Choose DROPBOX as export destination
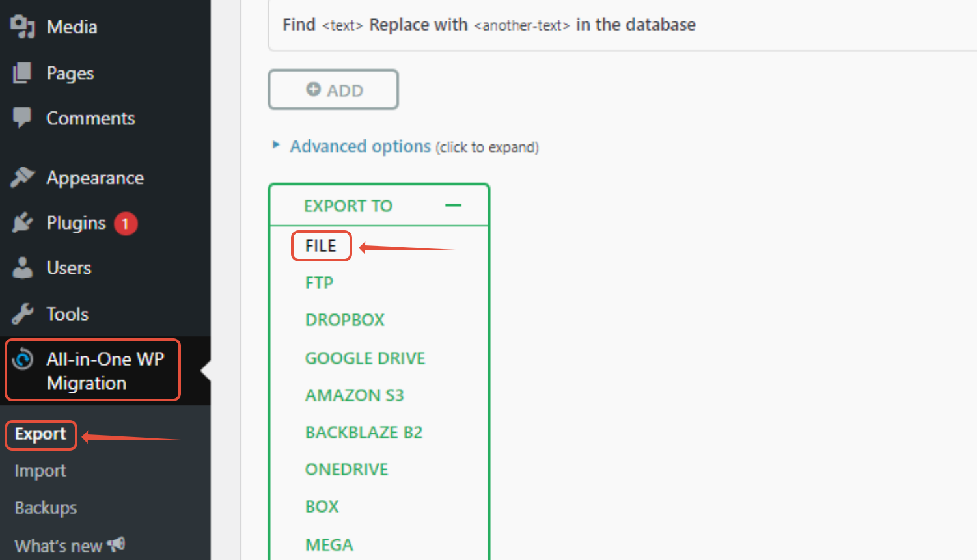The image size is (977, 560). pyautogui.click(x=345, y=320)
